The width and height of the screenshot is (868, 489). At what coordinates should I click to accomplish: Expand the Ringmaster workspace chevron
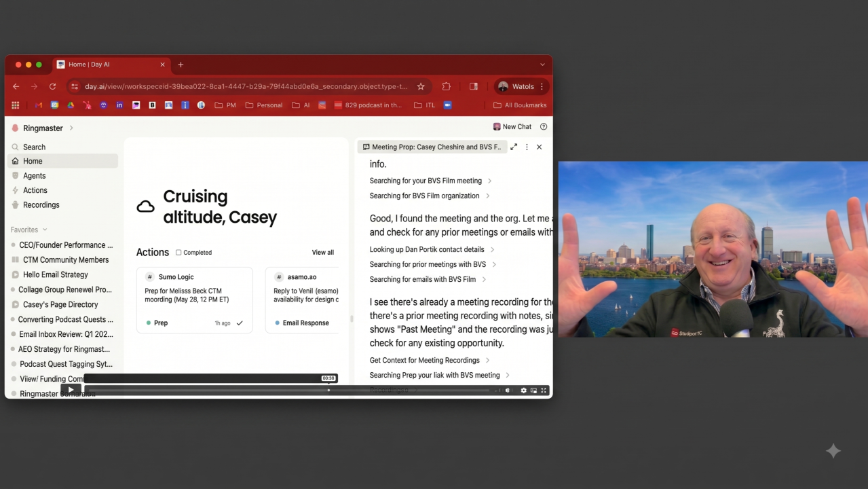[71, 128]
